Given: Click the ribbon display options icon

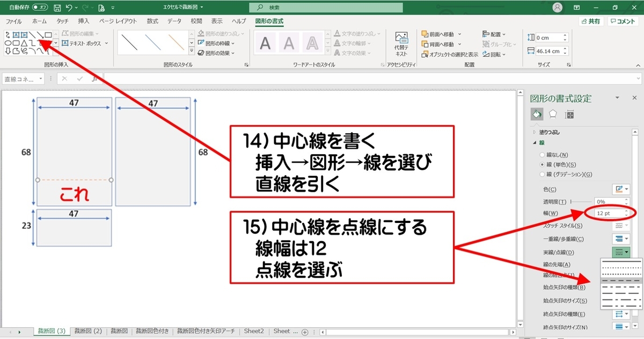Looking at the screenshot, I should click(577, 8).
